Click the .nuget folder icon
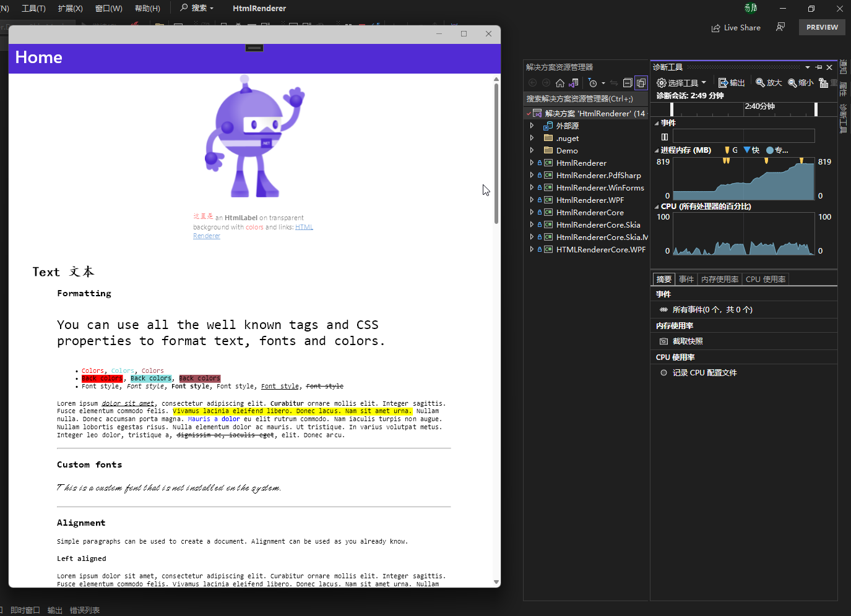The height and width of the screenshot is (616, 851). [x=548, y=138]
